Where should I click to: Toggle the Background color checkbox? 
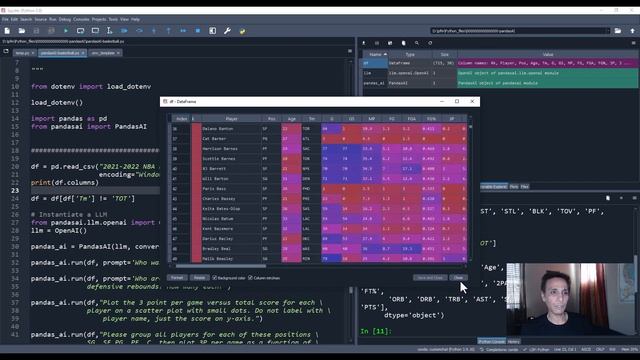pos(229,278)
